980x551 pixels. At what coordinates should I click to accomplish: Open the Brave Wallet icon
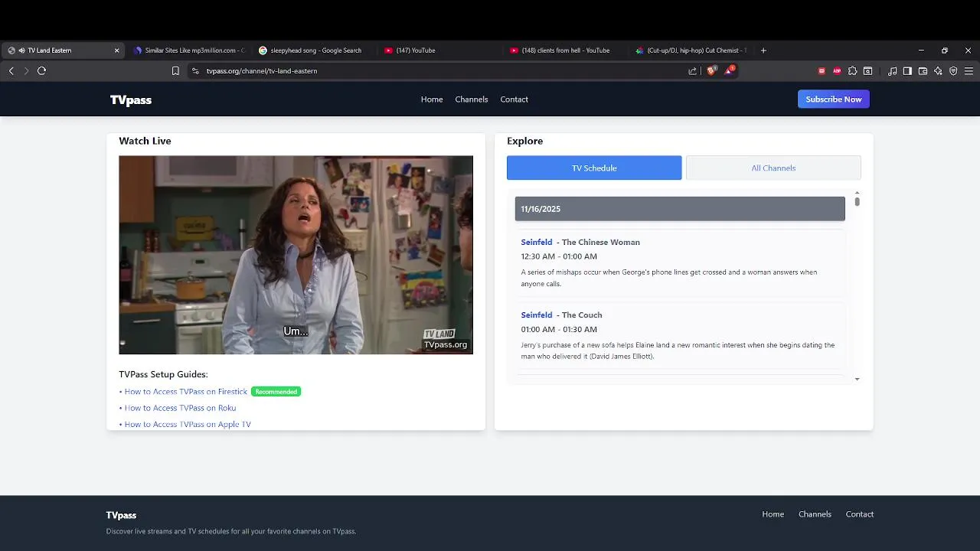tap(923, 70)
